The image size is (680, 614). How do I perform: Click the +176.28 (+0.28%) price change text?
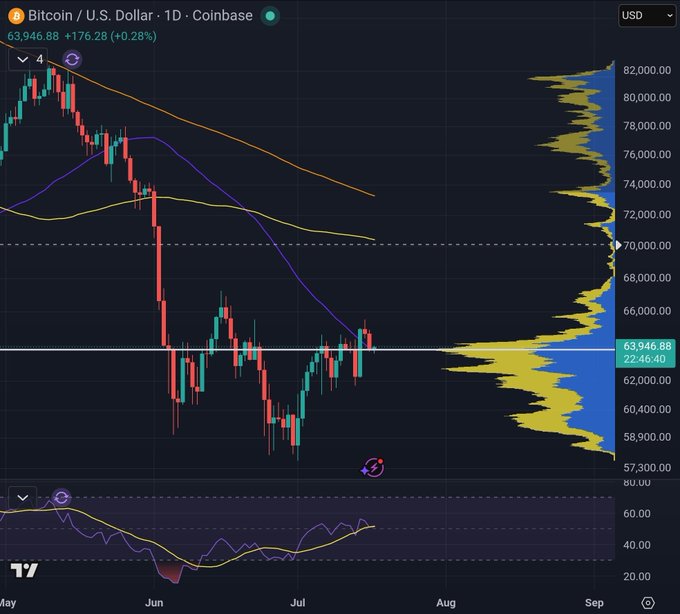click(x=111, y=36)
